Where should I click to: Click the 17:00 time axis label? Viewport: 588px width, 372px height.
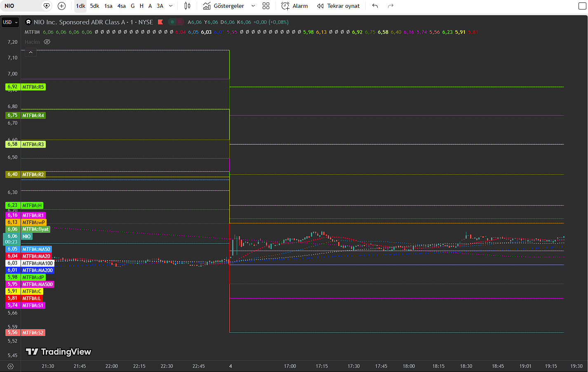[x=290, y=366]
